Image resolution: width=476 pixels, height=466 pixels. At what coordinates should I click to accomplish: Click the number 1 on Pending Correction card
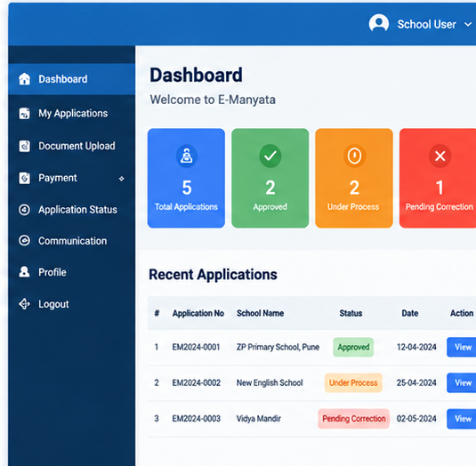coord(440,188)
